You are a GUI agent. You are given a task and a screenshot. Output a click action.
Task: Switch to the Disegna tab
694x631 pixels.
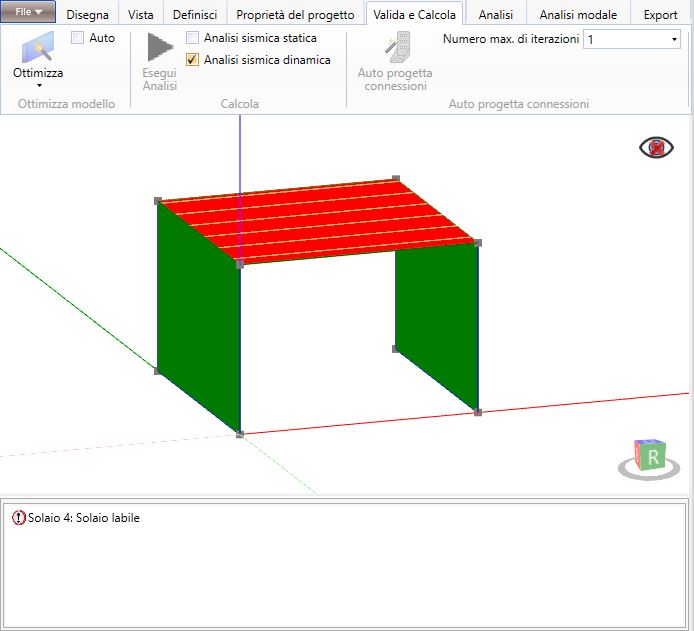87,15
